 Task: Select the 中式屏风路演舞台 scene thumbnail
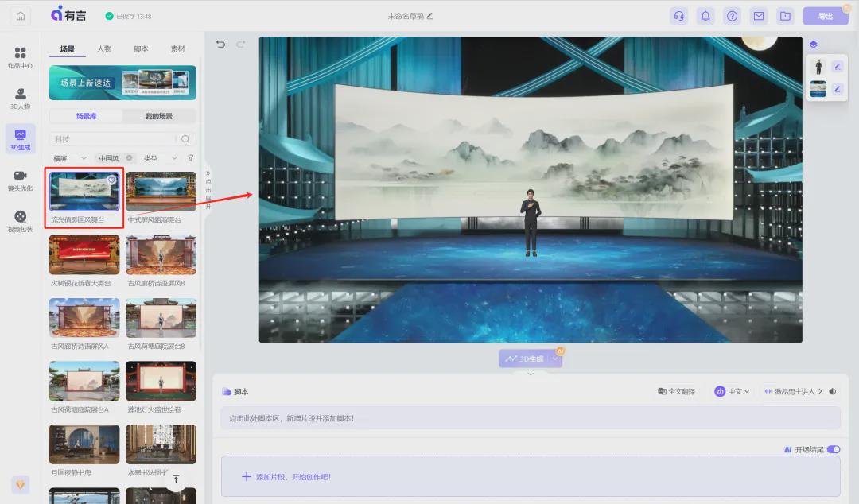[161, 191]
